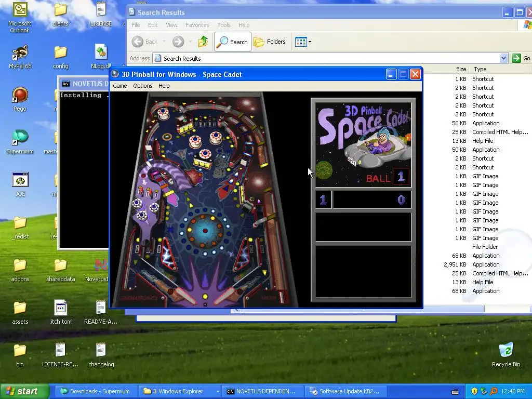
Task: Click the Space Cadet logo panel
Action: point(363,144)
